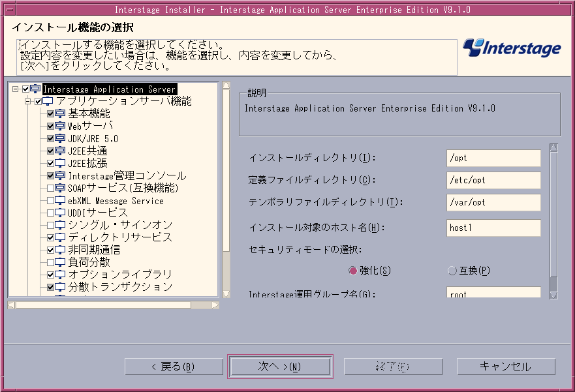Click the feature tree's scroll-up arrow
575x392 pixels.
pyautogui.click(x=226, y=85)
